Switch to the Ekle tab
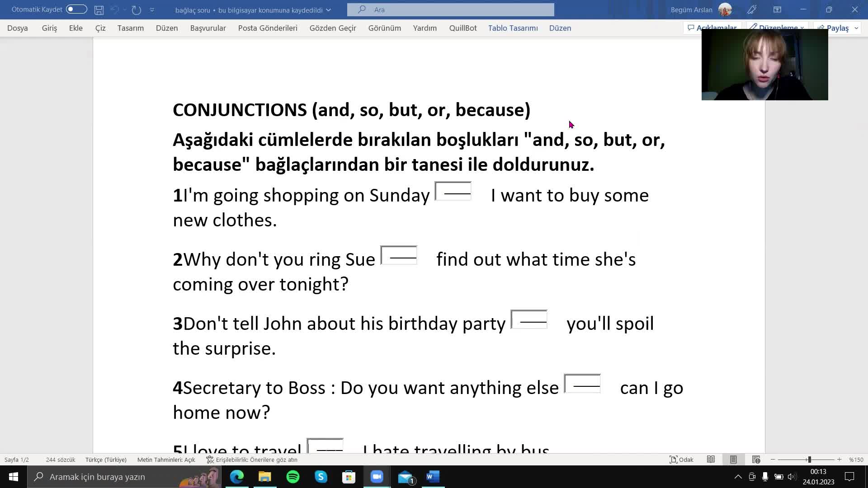868x488 pixels. pyautogui.click(x=75, y=28)
